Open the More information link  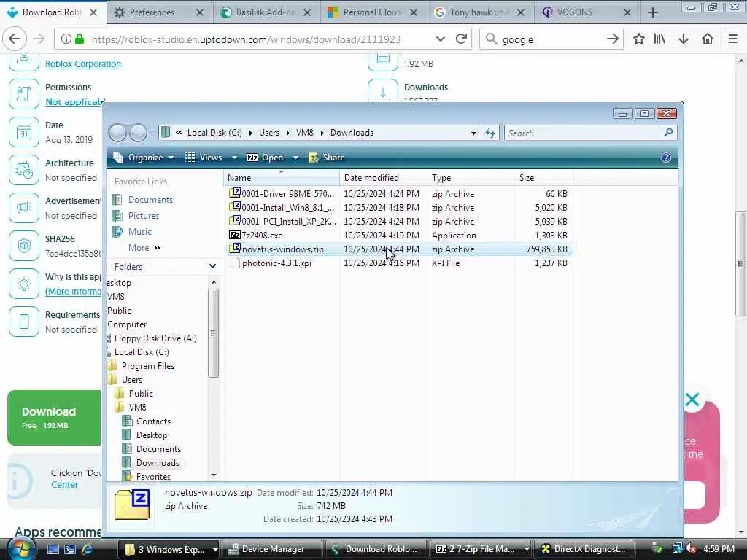(73, 292)
